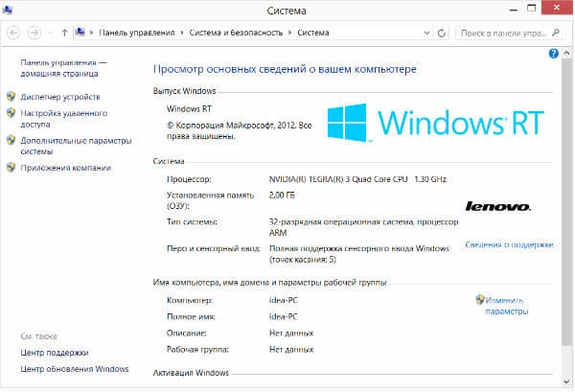Screen dimensions: 575x392
Task: Click shield icon next to Изменить параметры
Action: [x=480, y=300]
